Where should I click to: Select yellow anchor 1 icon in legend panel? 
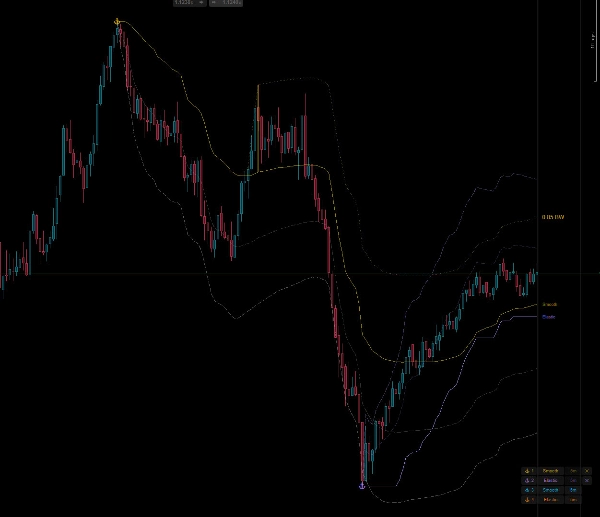click(527, 471)
